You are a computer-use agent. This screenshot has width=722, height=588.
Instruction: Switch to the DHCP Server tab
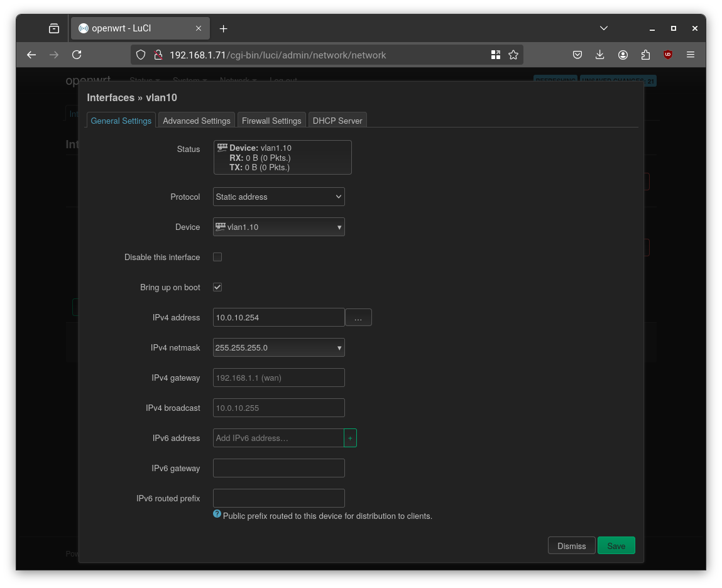pos(337,120)
